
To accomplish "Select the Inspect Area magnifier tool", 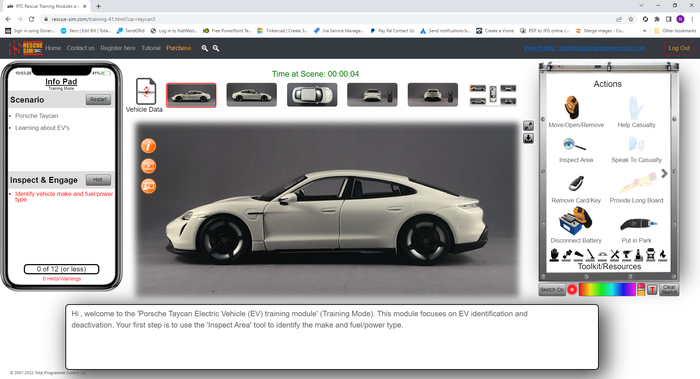I will point(575,146).
